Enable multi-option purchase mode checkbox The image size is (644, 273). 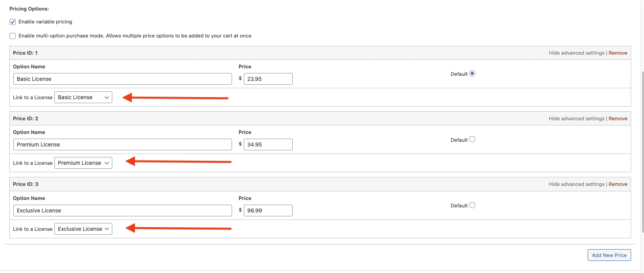click(x=13, y=36)
